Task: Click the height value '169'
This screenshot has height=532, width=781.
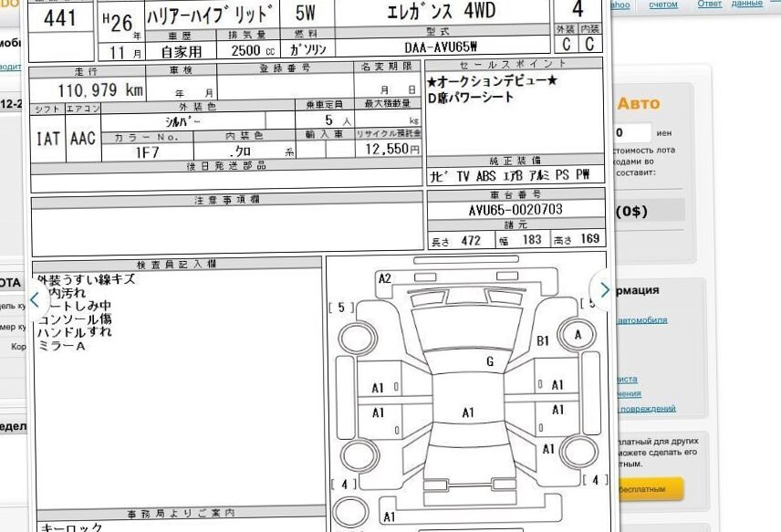Action: coord(589,238)
